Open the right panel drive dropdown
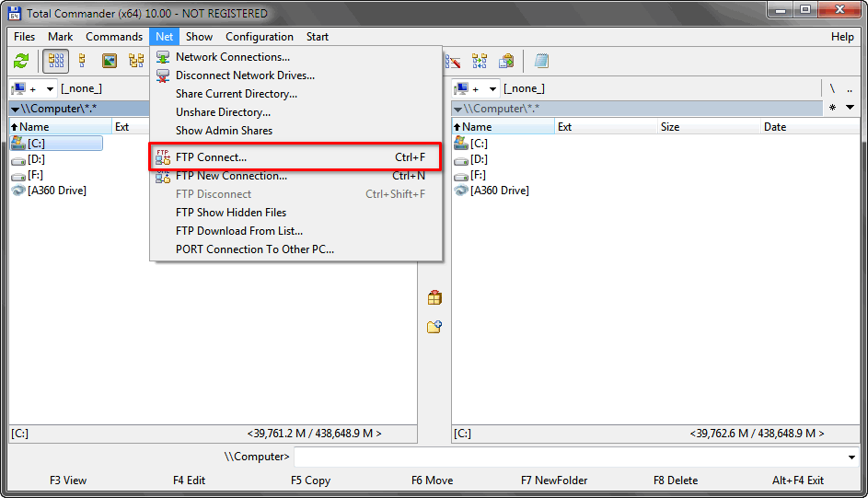Image resolution: width=868 pixels, height=498 pixels. [476, 88]
